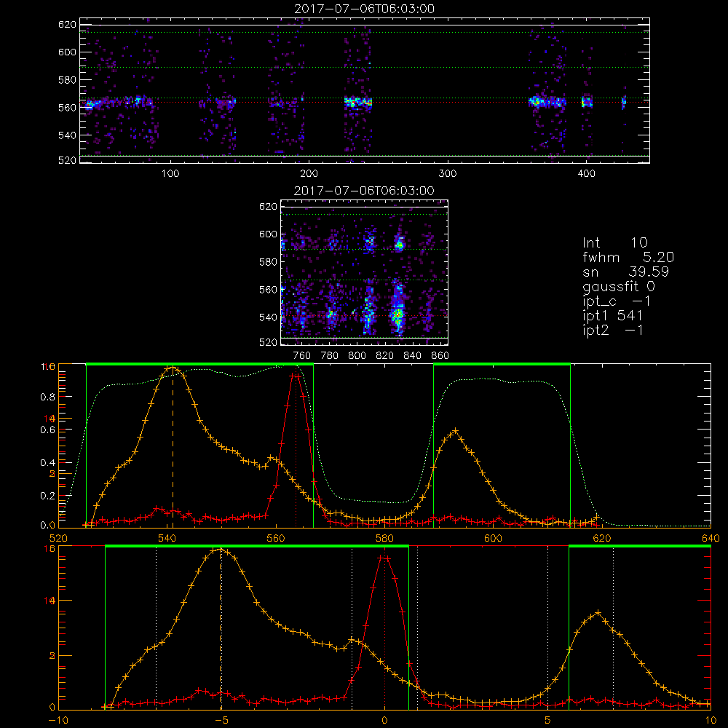Click x-axis label 860 on middle image
Screen dimensions: 728x728
click(440, 356)
